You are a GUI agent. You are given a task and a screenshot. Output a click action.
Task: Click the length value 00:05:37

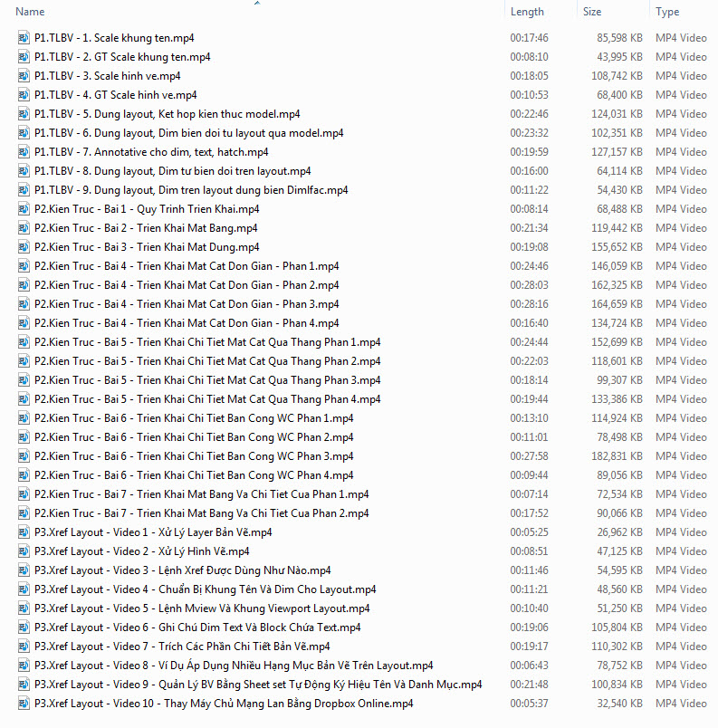529,704
